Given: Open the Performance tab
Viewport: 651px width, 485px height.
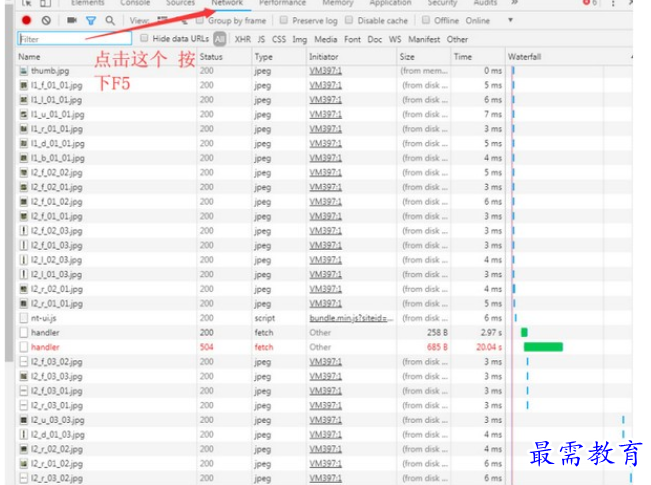Looking at the screenshot, I should click(282, 2).
